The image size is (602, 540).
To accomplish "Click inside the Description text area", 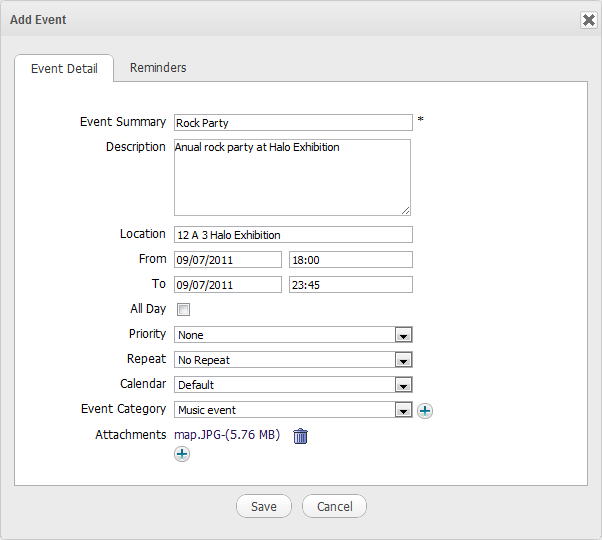I will [x=292, y=177].
